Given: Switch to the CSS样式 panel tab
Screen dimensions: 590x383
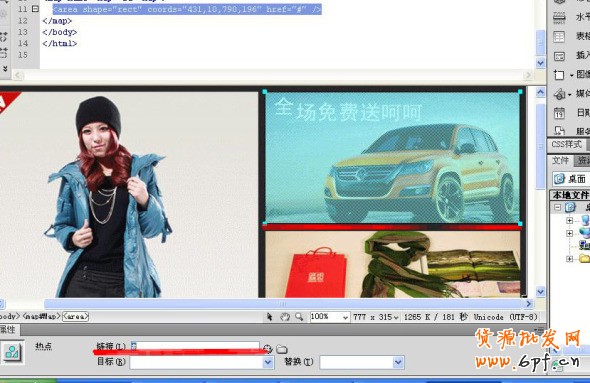Looking at the screenshot, I should coord(566,144).
